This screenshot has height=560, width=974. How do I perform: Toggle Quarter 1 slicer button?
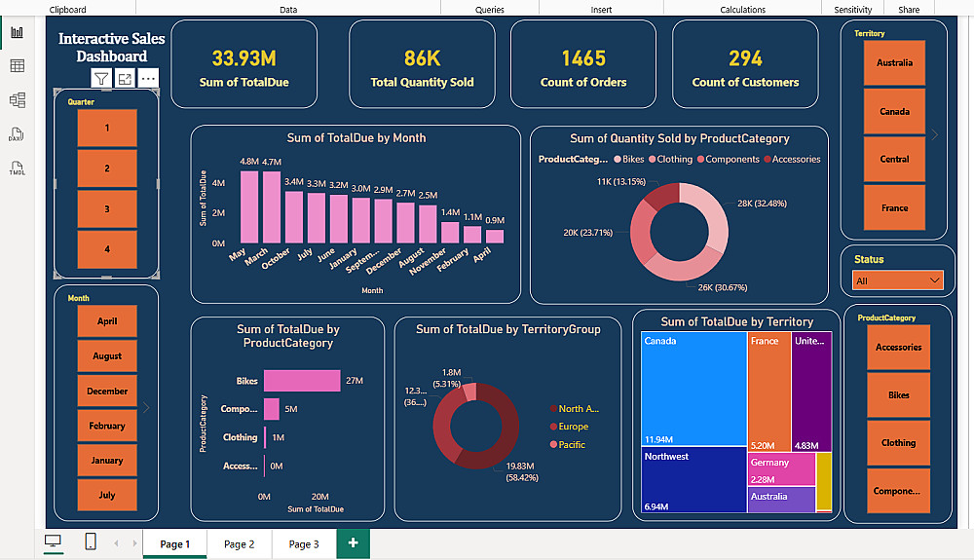click(x=107, y=128)
